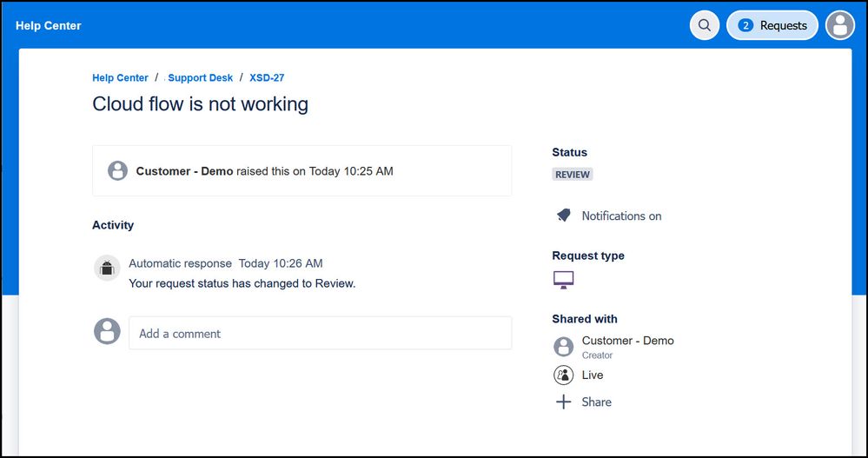Open the user profile avatar menu
The height and width of the screenshot is (458, 868).
[839, 25]
